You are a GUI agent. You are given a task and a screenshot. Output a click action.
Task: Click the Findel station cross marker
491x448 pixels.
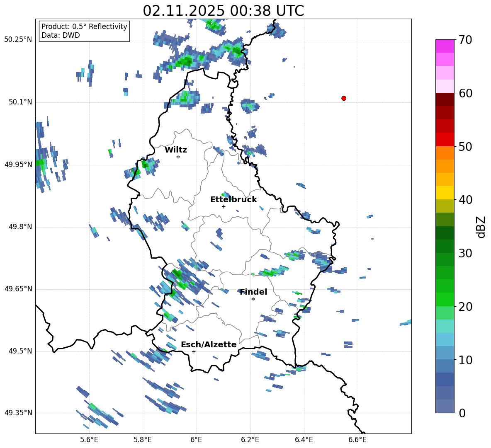coord(253,299)
